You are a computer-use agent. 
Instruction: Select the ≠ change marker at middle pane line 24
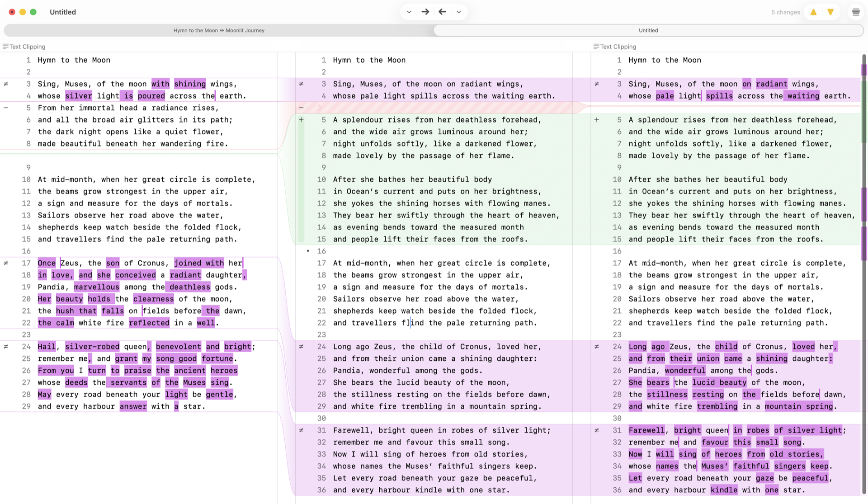coord(301,346)
